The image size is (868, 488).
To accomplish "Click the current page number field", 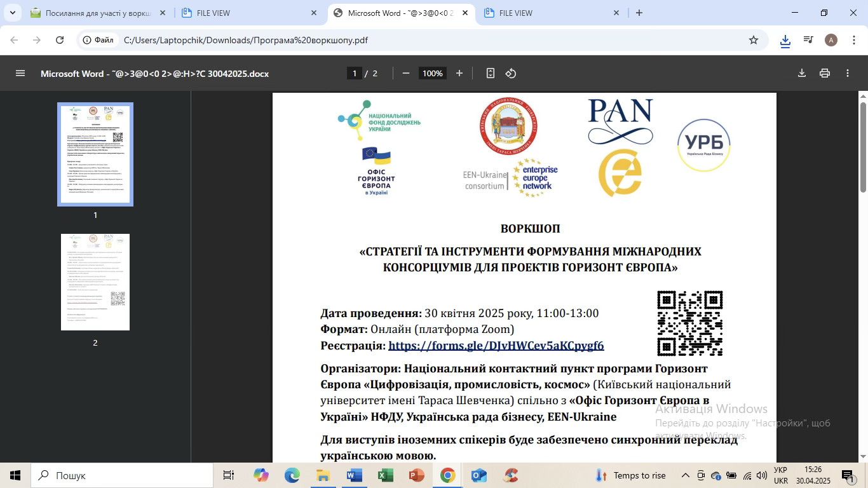I will (x=355, y=73).
